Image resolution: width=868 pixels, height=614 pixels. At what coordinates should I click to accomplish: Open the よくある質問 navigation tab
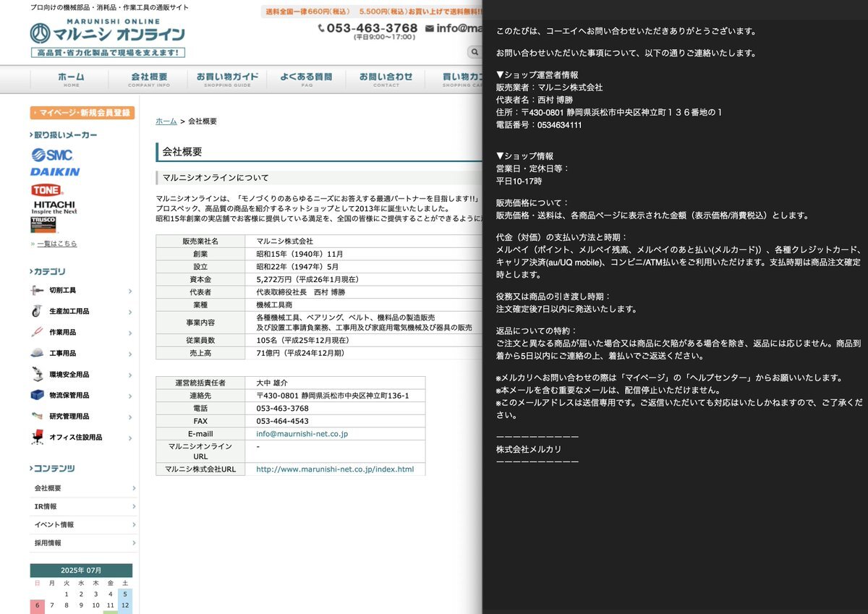tap(307, 80)
